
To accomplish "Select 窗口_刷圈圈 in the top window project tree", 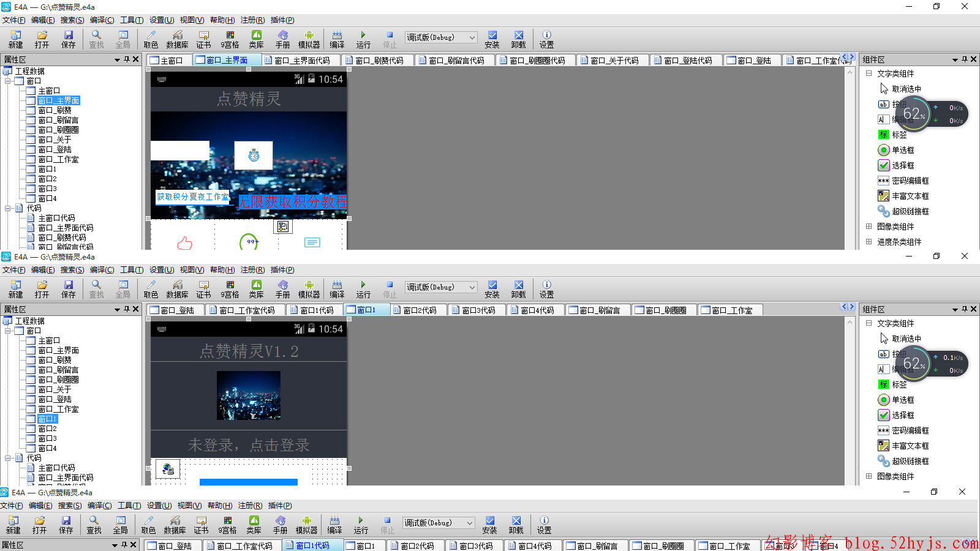I will (58, 130).
